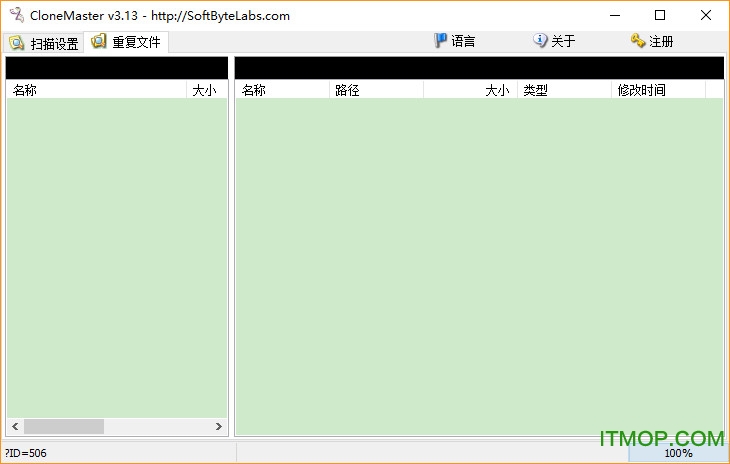This screenshot has width=730, height=464.
Task: Click the CloneMaster app icon in title bar
Action: coord(17,15)
